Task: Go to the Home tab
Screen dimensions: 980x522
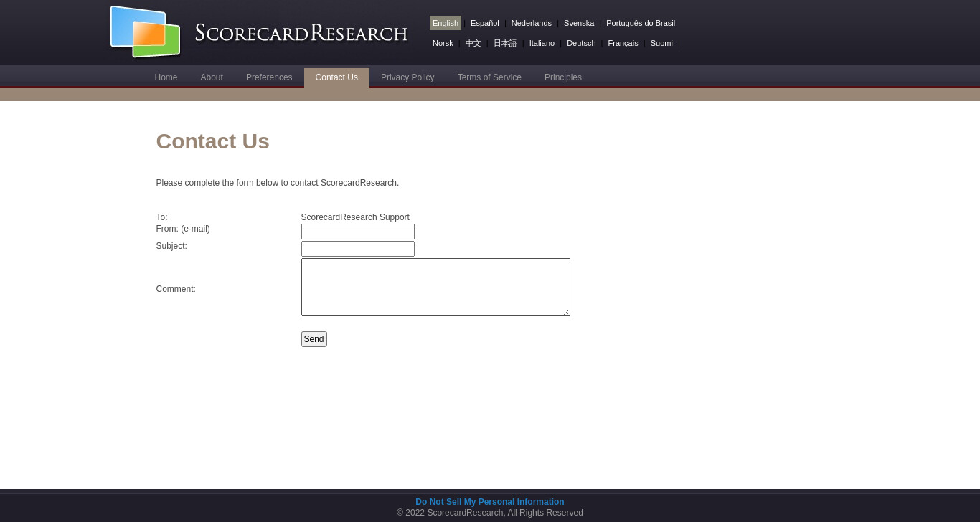Action: click(166, 77)
